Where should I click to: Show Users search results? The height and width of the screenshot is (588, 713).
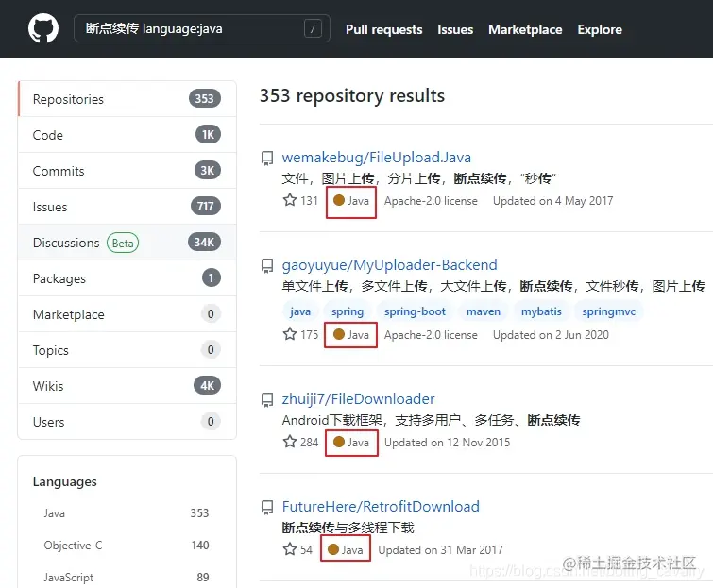[127, 422]
